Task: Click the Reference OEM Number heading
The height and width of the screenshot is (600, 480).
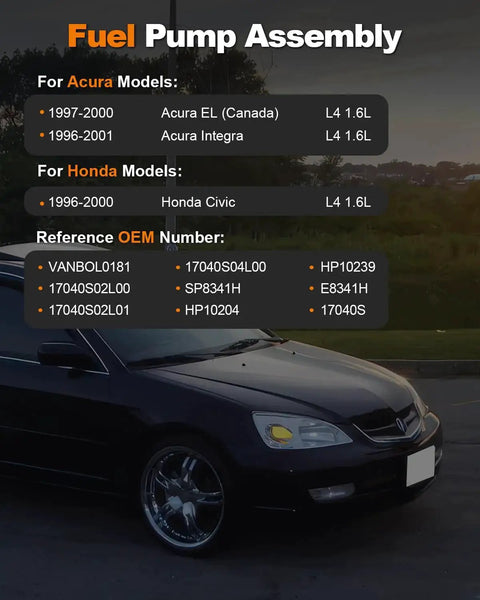Action: [131, 237]
